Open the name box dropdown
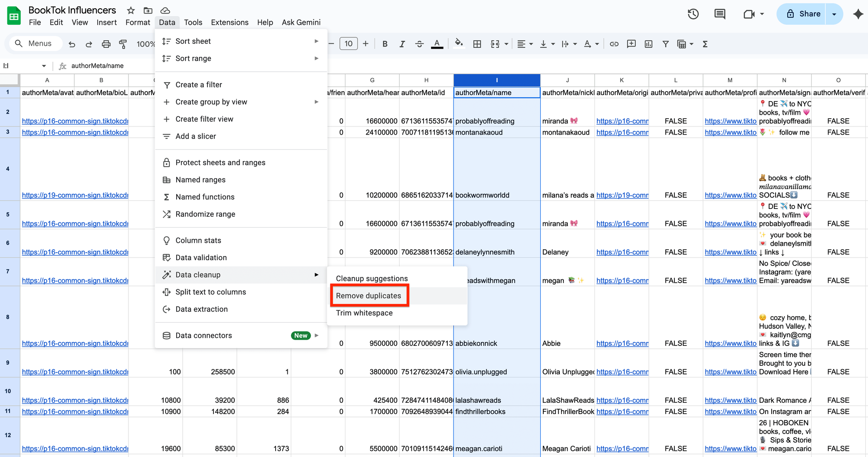 pyautogui.click(x=44, y=66)
